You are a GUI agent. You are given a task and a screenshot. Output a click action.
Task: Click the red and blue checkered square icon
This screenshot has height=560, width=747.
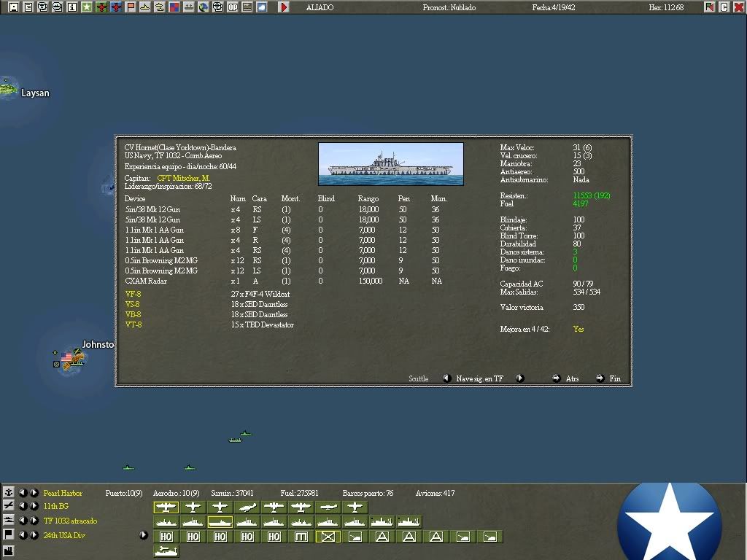[x=174, y=7]
